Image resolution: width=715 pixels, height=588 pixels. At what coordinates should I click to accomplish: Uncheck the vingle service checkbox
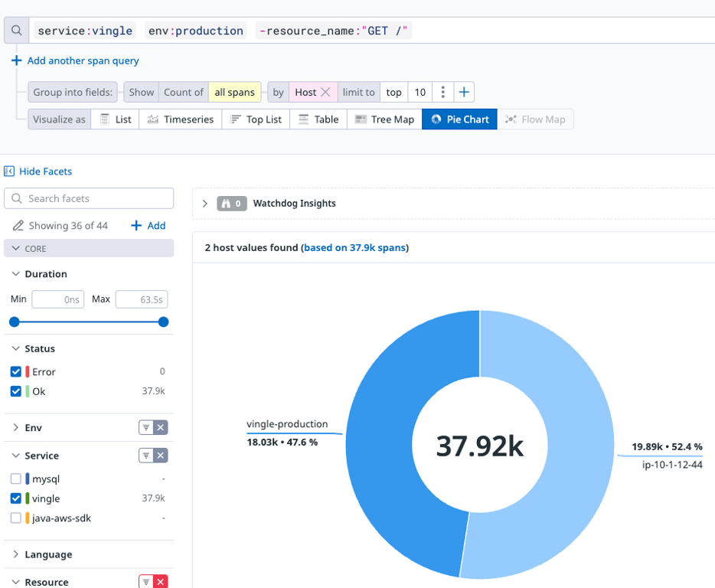pos(16,498)
